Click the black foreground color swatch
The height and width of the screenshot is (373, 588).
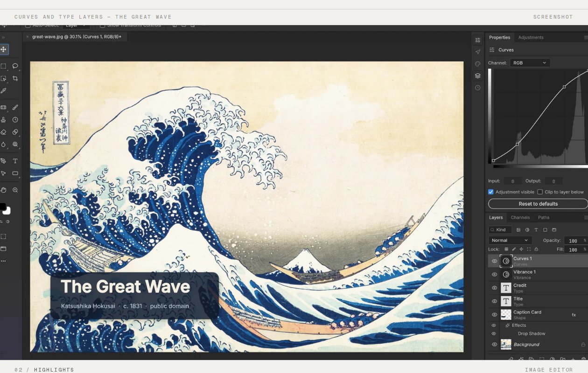2,207
